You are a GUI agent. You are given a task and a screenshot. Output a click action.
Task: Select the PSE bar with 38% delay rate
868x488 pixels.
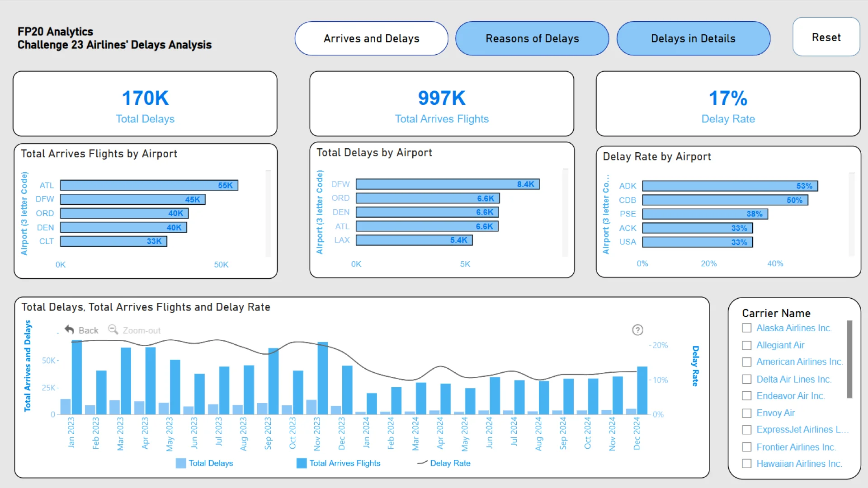pos(705,214)
